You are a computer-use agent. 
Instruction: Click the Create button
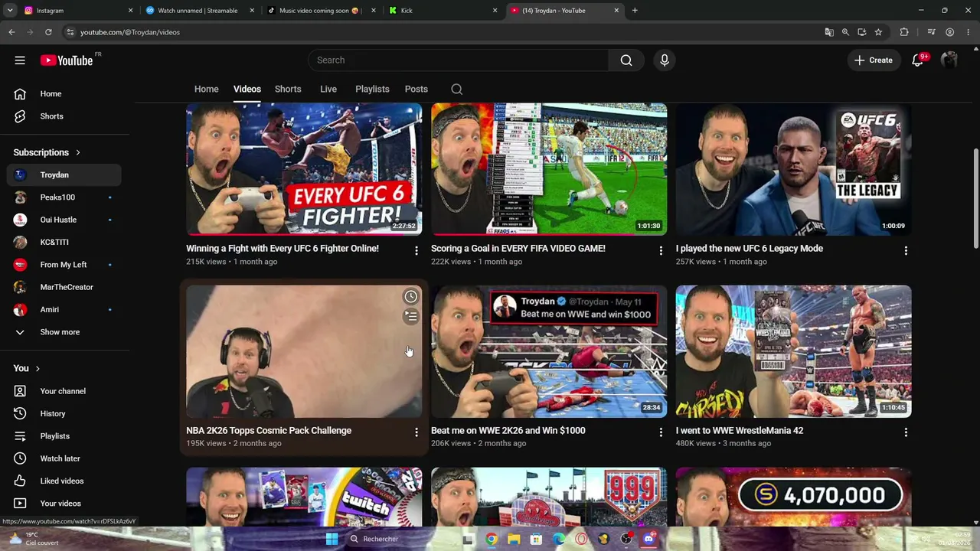tap(874, 60)
